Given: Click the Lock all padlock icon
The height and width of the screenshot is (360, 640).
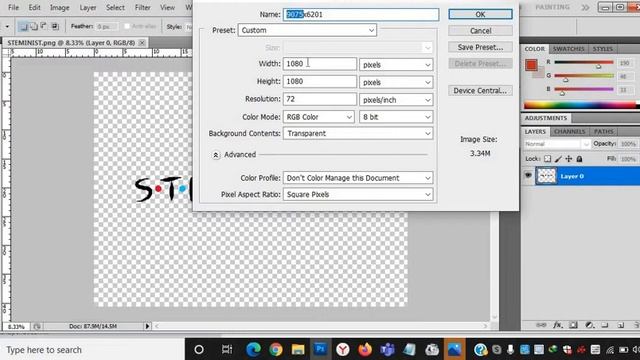Looking at the screenshot, I should pyautogui.click(x=579, y=159).
